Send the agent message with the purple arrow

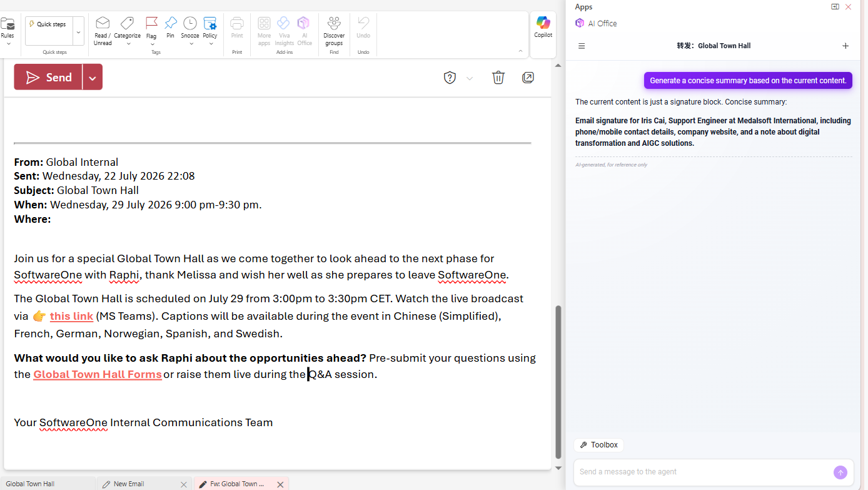pos(840,472)
